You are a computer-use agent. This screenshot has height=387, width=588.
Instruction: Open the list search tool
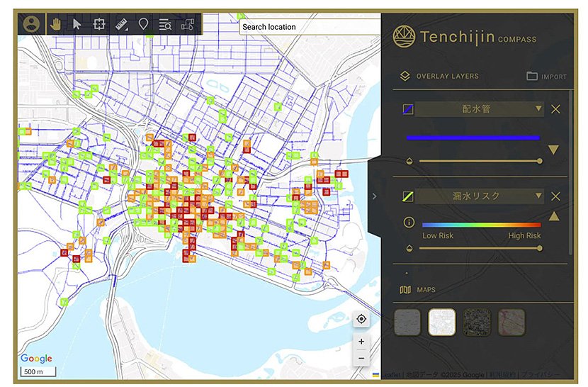tap(165, 25)
